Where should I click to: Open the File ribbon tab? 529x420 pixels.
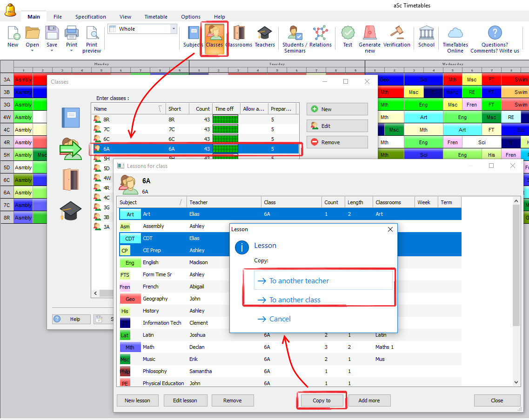coord(58,17)
